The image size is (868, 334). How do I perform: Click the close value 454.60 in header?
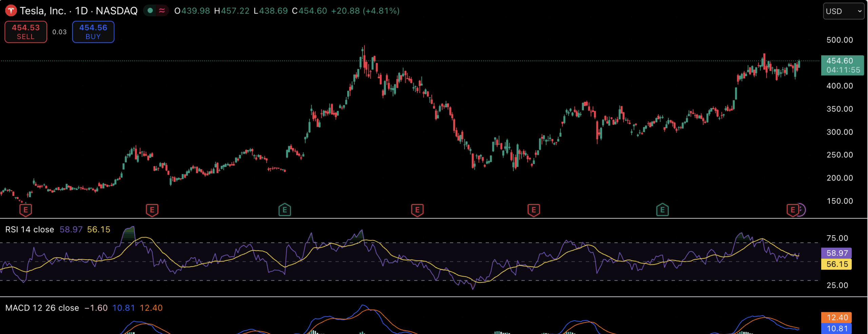pos(313,11)
